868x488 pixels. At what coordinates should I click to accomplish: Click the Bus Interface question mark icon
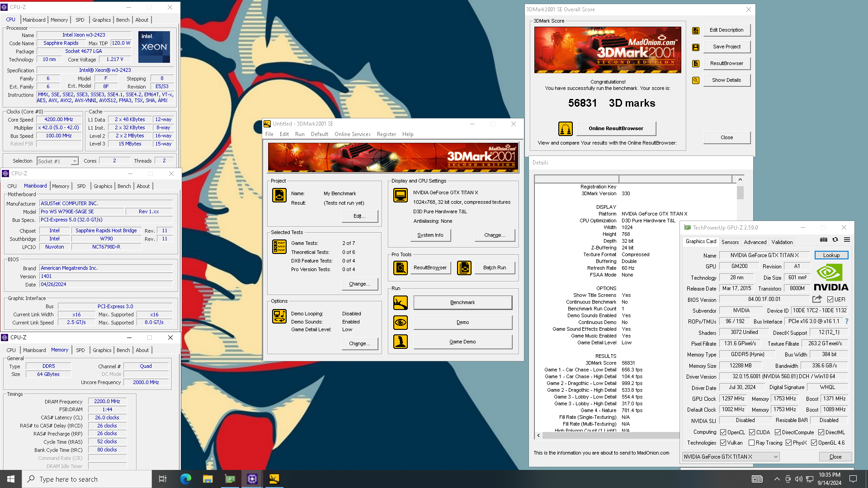[847, 321]
